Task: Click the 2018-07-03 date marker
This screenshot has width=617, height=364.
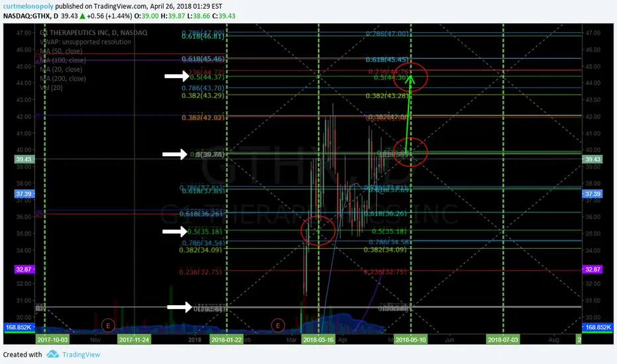Action: coord(503,340)
